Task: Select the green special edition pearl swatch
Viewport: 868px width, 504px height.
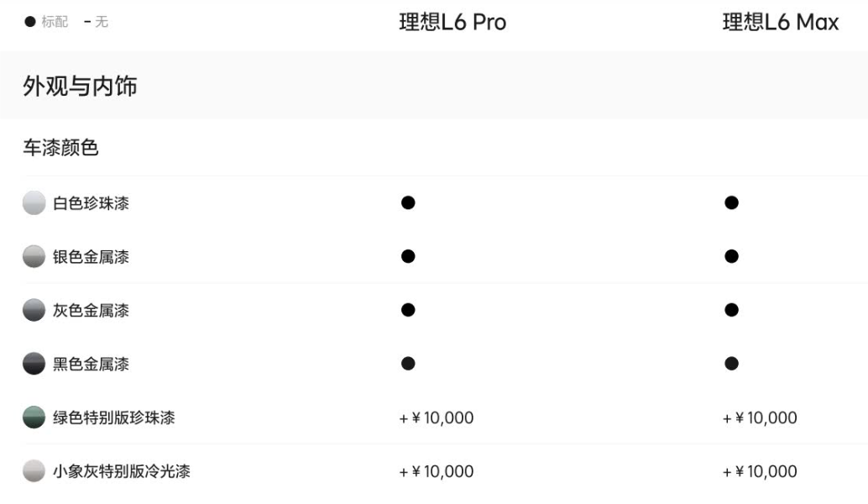Action: (x=34, y=417)
